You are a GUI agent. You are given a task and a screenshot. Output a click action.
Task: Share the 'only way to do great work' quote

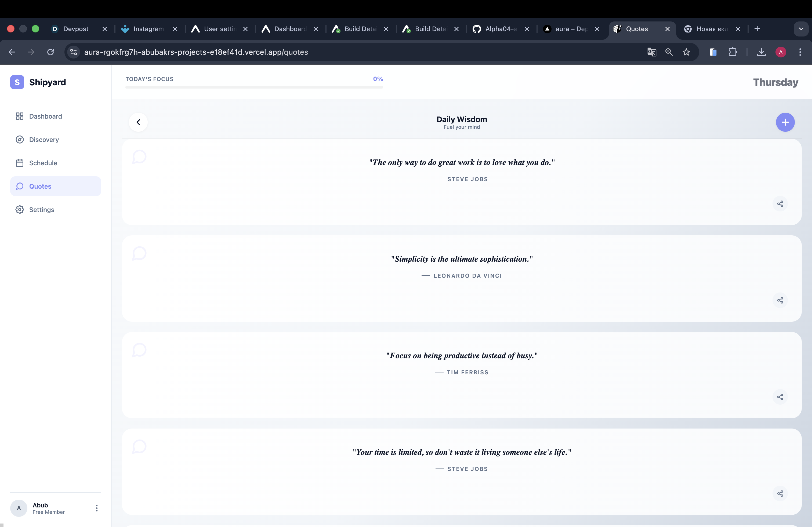pyautogui.click(x=780, y=204)
